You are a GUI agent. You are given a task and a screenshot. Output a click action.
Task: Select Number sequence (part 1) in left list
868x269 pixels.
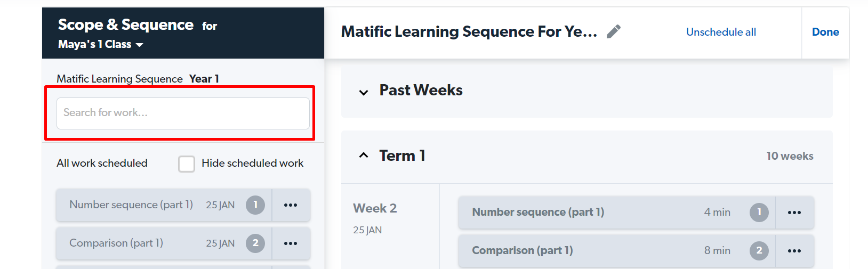[131, 205]
